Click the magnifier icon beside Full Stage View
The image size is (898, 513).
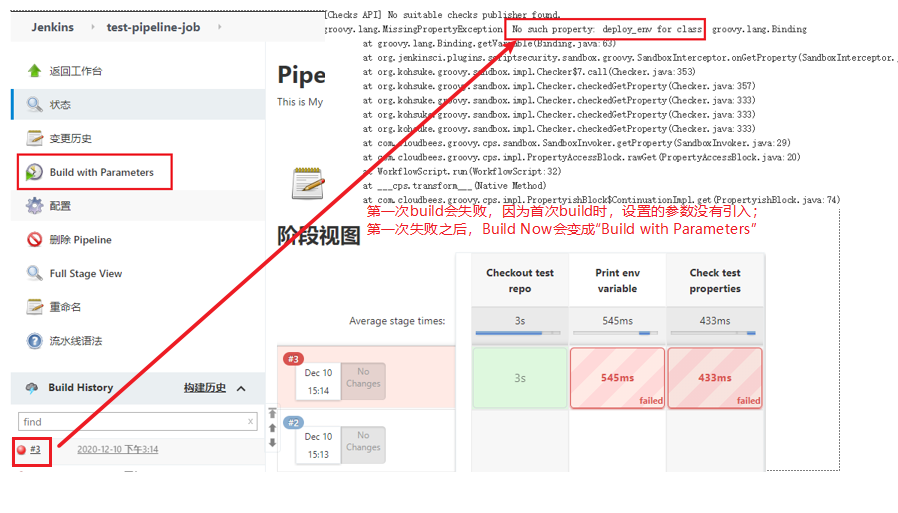34,273
